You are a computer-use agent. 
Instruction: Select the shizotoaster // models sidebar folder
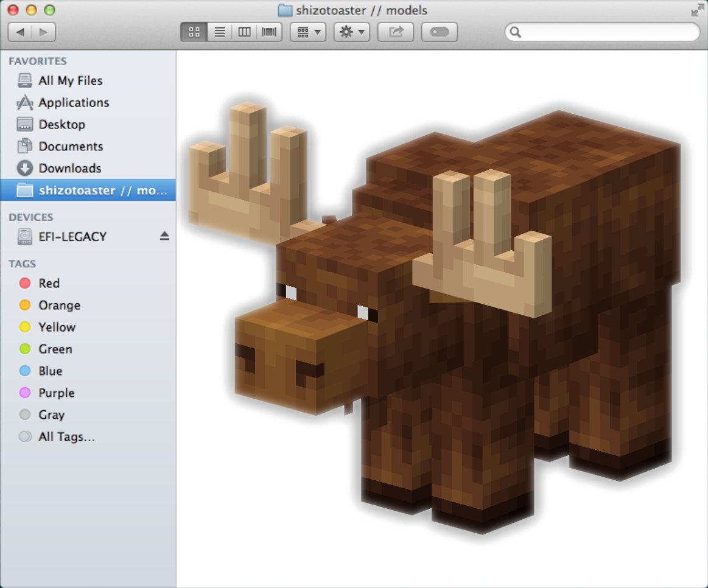pos(88,190)
